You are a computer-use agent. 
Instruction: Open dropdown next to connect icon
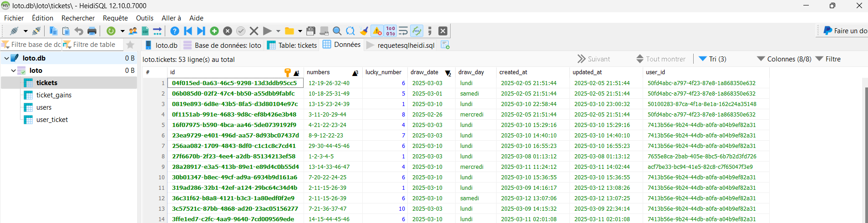pyautogui.click(x=25, y=31)
